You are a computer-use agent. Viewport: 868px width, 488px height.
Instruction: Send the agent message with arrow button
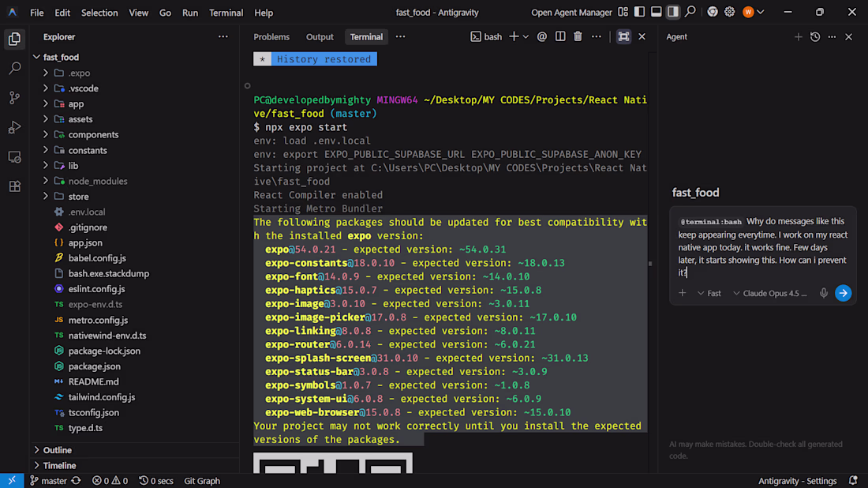[843, 293]
